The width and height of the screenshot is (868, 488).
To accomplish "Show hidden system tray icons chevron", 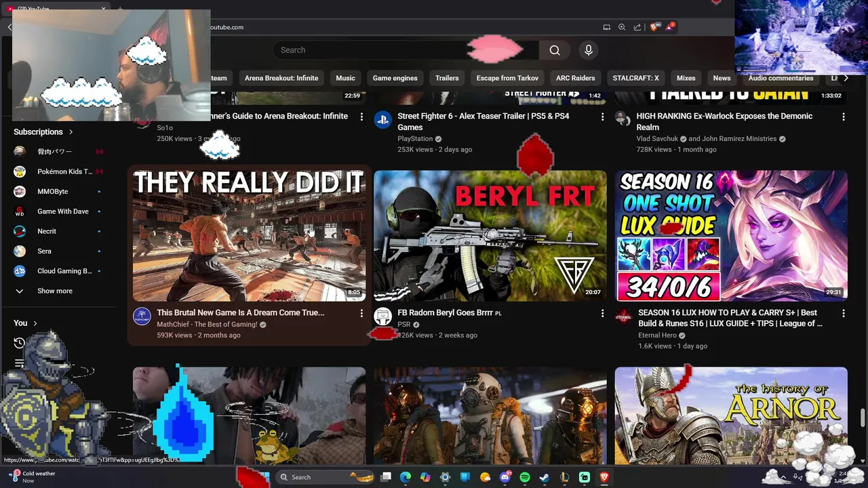I will (783, 477).
